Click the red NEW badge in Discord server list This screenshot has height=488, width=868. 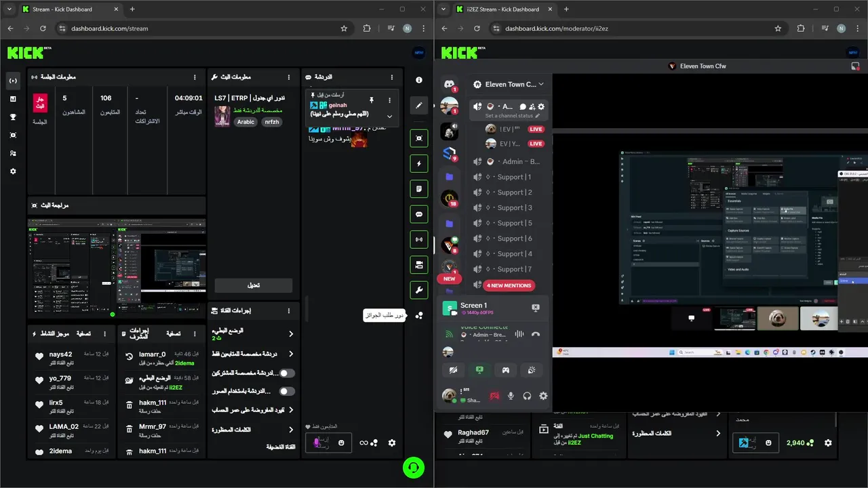[449, 279]
